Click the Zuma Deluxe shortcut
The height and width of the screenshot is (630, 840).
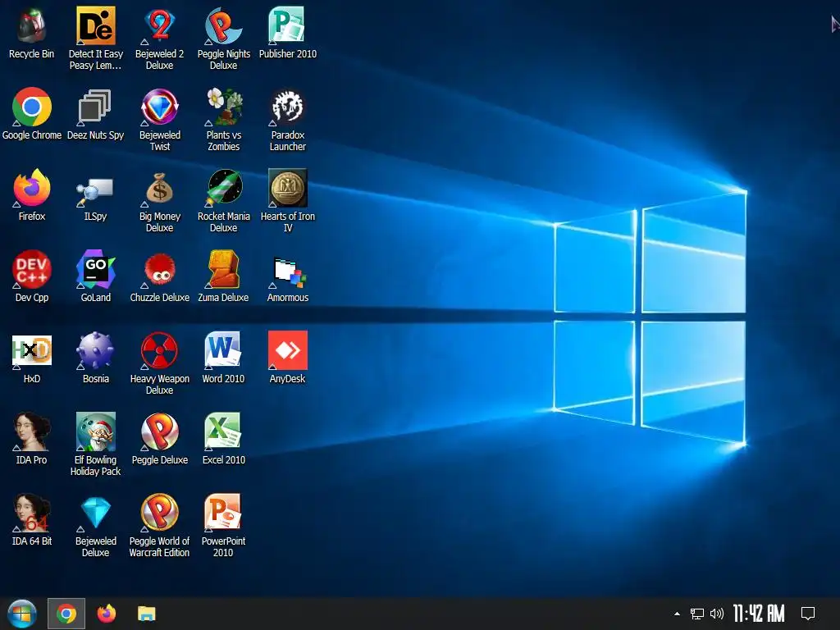[x=224, y=276]
